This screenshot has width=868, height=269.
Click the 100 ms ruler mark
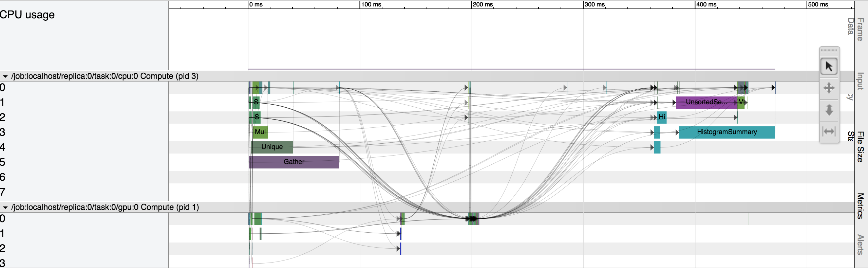pos(371,4)
